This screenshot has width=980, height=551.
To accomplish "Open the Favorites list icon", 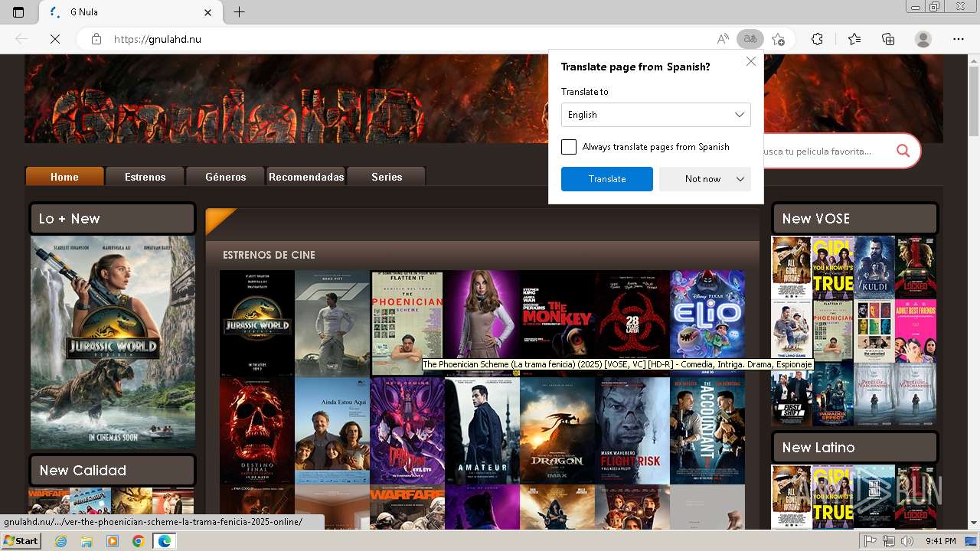I will pyautogui.click(x=854, y=39).
